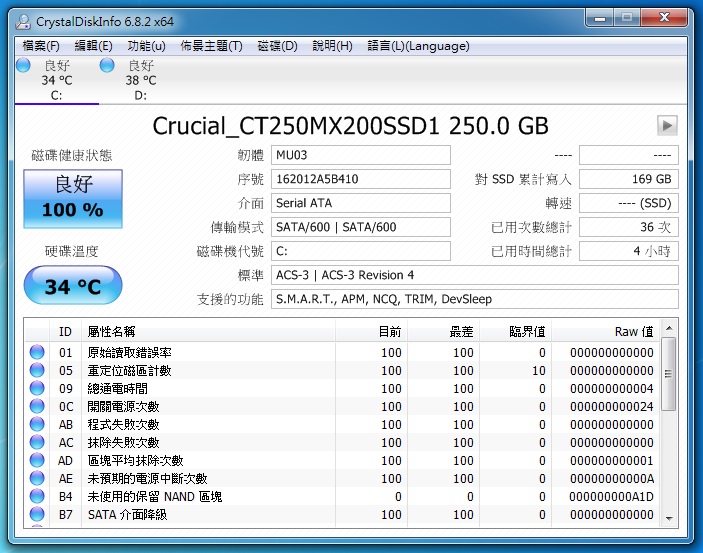
Task: Click the standard field ACS-3 Revision 4
Action: pyautogui.click(x=475, y=275)
